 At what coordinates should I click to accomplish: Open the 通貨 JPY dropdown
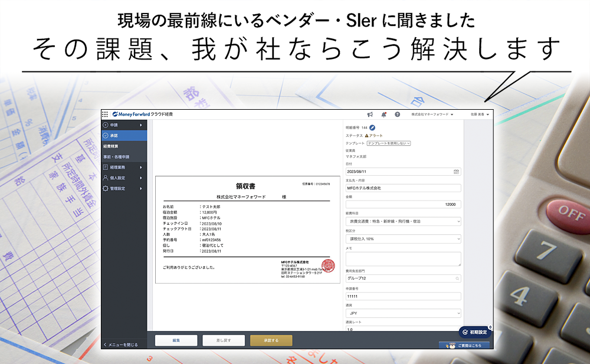click(x=403, y=313)
